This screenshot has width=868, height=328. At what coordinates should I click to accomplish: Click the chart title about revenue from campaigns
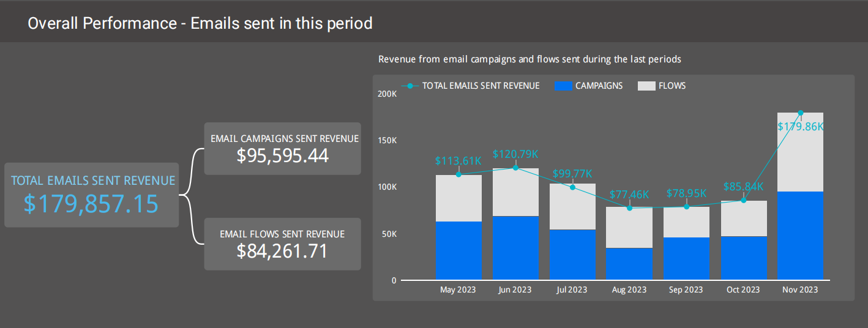(x=529, y=59)
